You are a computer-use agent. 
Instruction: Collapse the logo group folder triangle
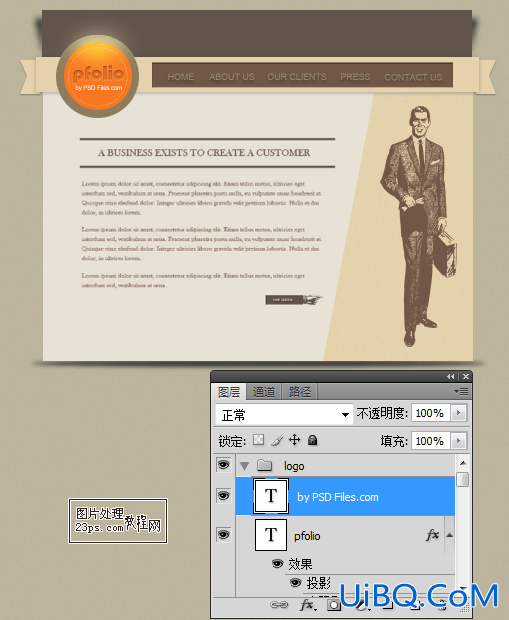244,466
